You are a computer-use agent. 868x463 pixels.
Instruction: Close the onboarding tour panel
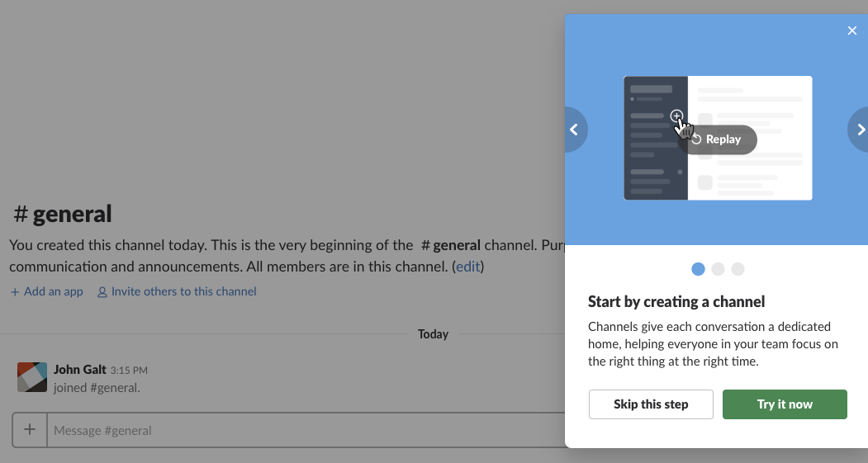[852, 31]
